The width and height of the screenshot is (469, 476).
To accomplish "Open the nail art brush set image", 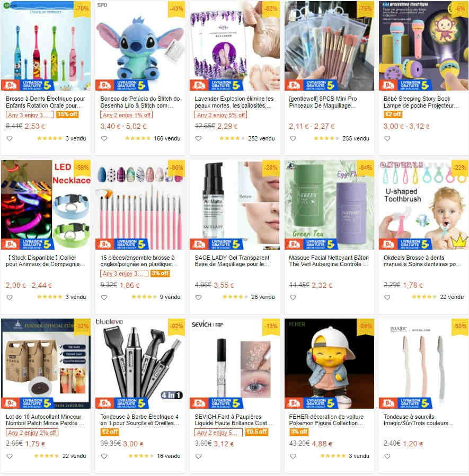I will pyautogui.click(x=140, y=205).
